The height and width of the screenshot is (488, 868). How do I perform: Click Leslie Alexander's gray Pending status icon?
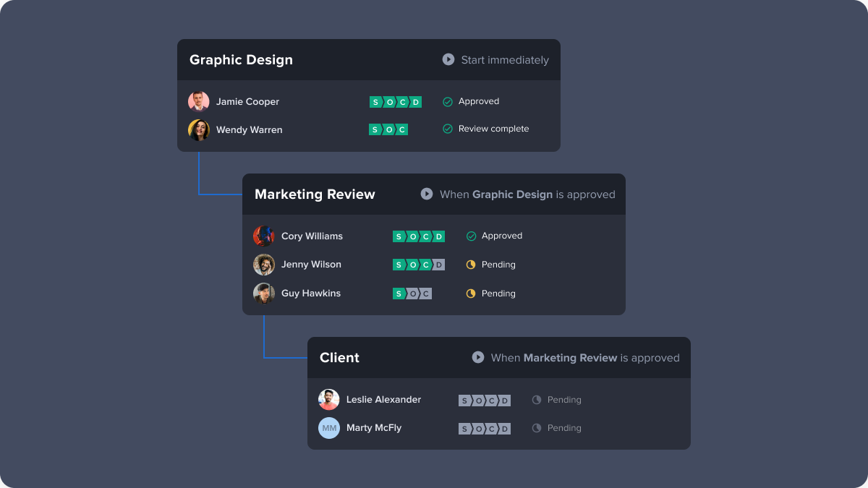point(537,400)
